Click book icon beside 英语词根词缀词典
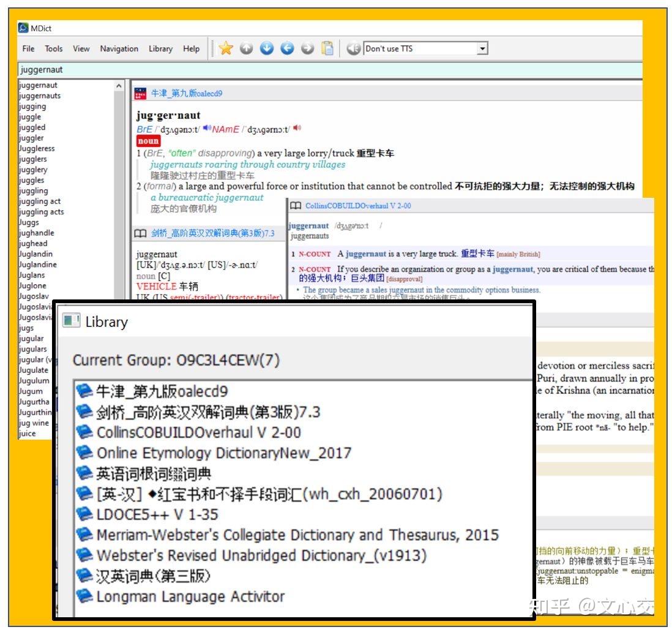This screenshot has height=635, width=672. click(x=84, y=473)
